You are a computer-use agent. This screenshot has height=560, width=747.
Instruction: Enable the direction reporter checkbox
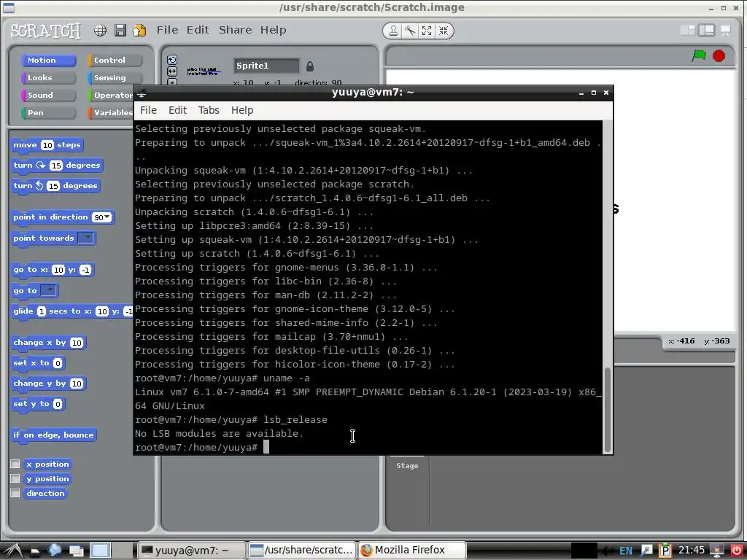coord(15,494)
